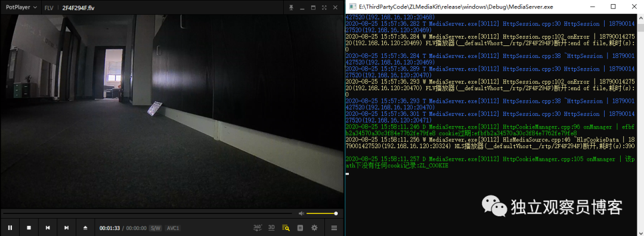Open the hamburger playlist menu
644x236 pixels.
coord(335,228)
